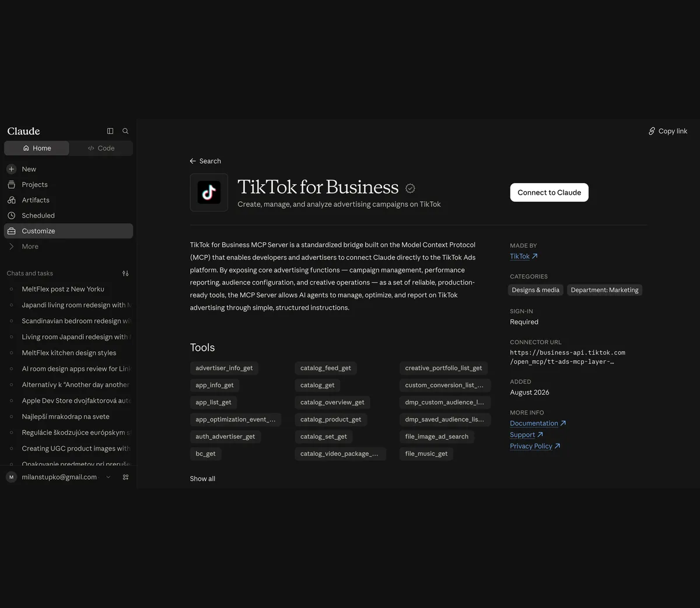Click the auth_advertiser_get tool chip
The image size is (700, 608).
(x=225, y=437)
